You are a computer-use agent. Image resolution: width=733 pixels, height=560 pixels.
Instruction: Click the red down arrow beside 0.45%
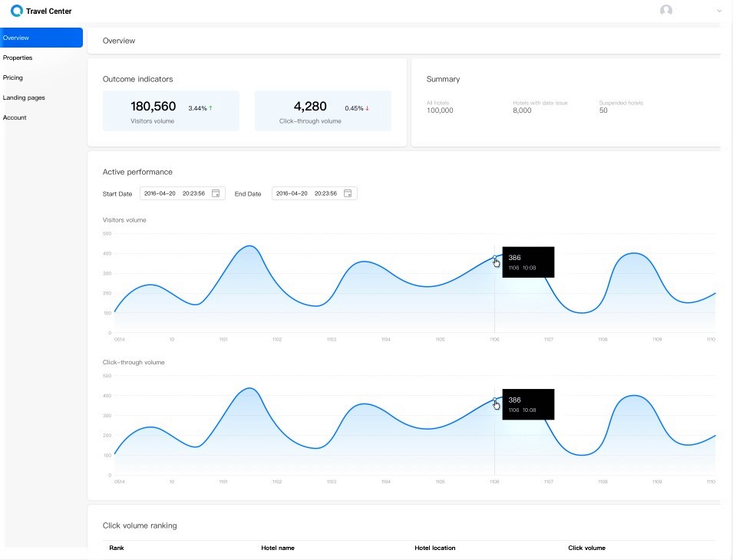(x=367, y=108)
